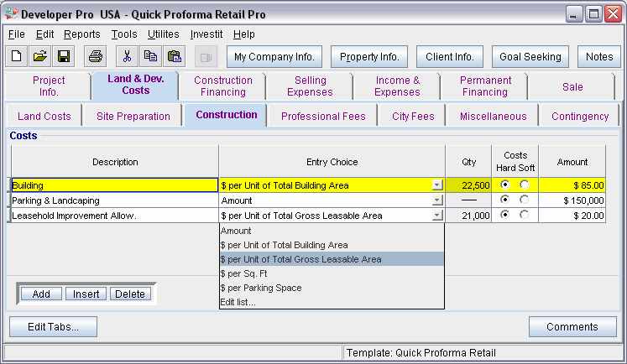Open the City Fees sub-tab

[413, 117]
